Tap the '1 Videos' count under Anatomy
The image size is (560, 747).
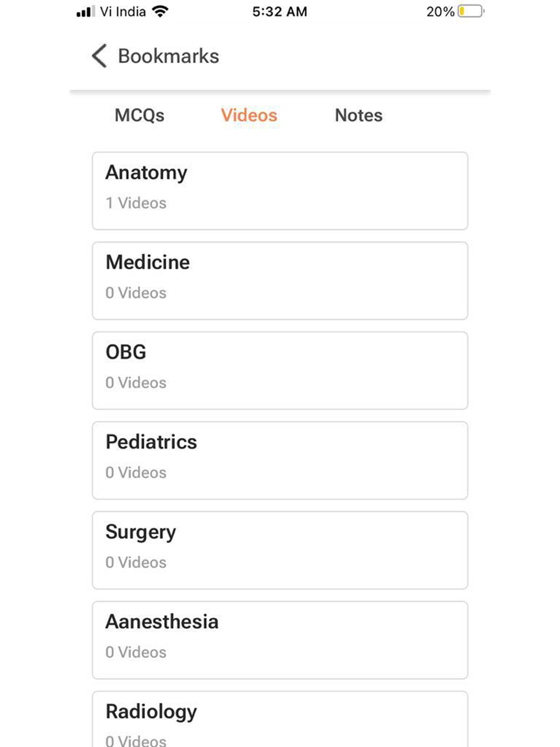pyautogui.click(x=136, y=203)
